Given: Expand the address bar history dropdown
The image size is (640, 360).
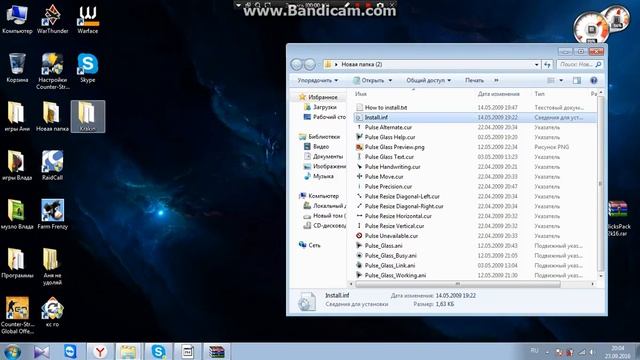Looking at the screenshot, I should 536,64.
